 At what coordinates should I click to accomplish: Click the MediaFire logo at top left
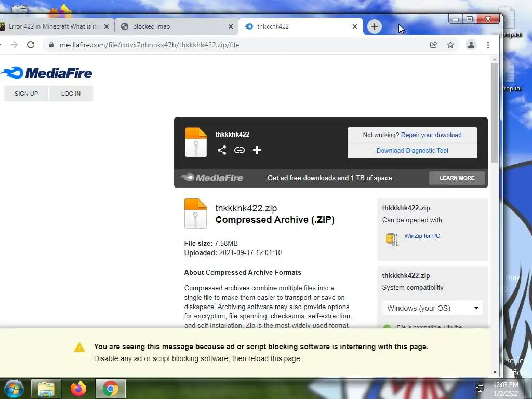46,73
